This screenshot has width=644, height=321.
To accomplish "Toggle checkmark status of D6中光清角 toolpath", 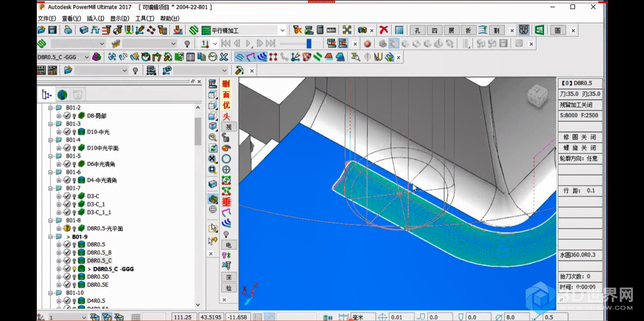I will (x=67, y=164).
